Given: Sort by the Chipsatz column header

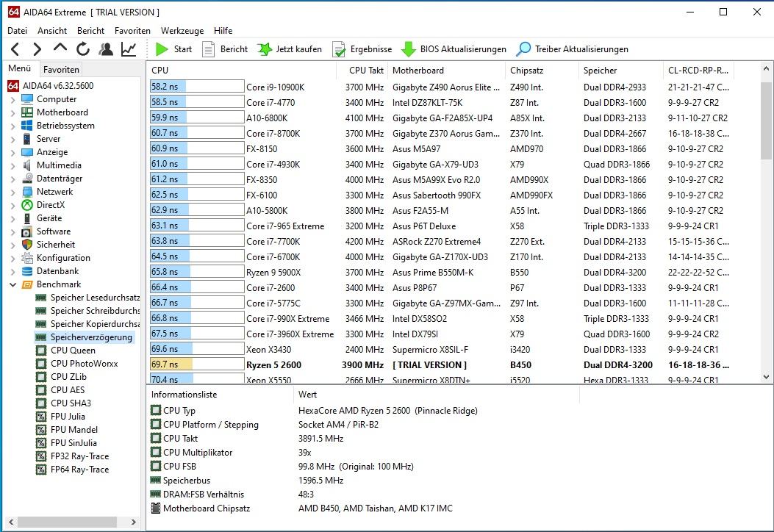Looking at the screenshot, I should click(542, 71).
